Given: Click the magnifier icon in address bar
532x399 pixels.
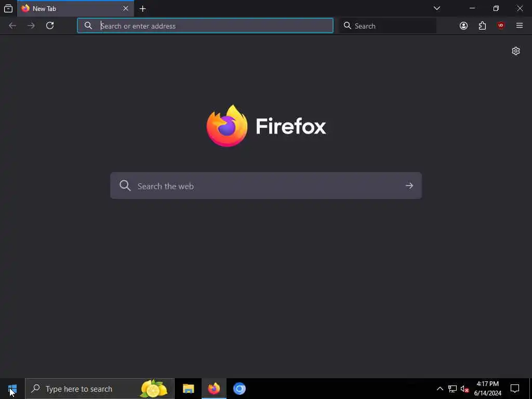Looking at the screenshot, I should [x=88, y=26].
